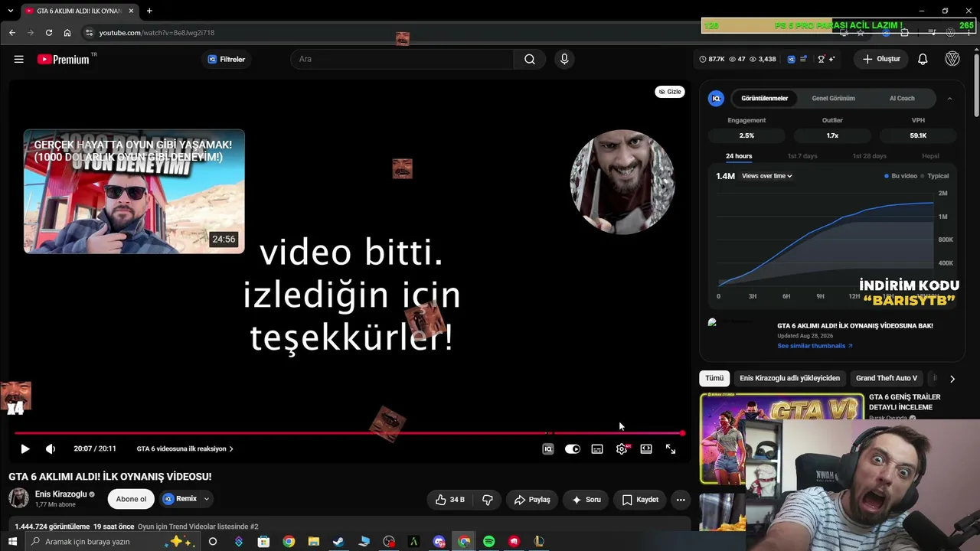The height and width of the screenshot is (551, 980).
Task: Go back in browser history
Action: point(12,33)
